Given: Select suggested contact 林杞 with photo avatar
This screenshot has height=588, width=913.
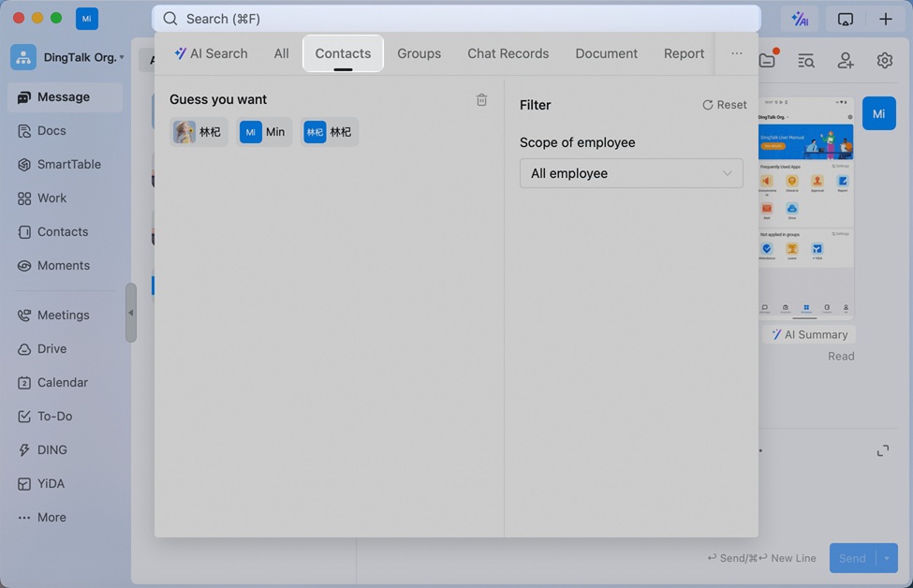Looking at the screenshot, I should [199, 132].
